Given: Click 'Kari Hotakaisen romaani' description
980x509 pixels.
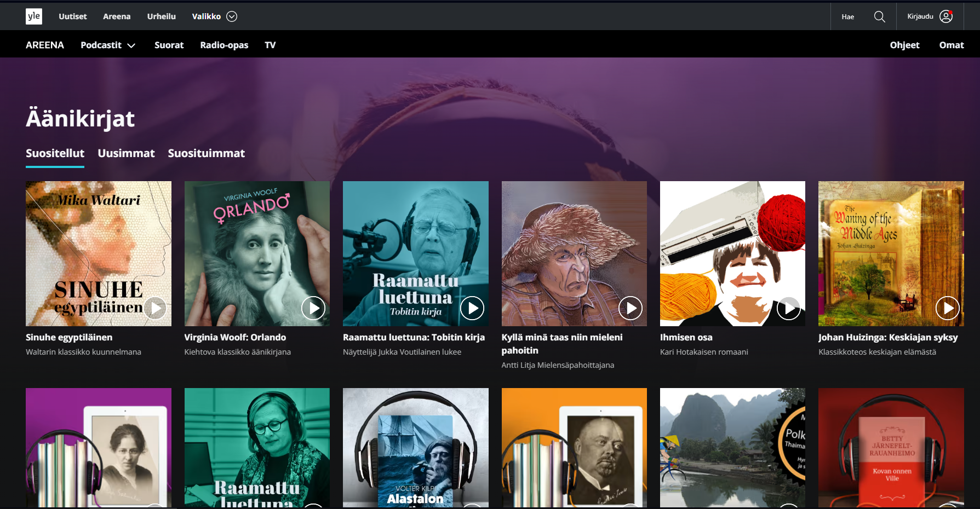Looking at the screenshot, I should pyautogui.click(x=704, y=352).
